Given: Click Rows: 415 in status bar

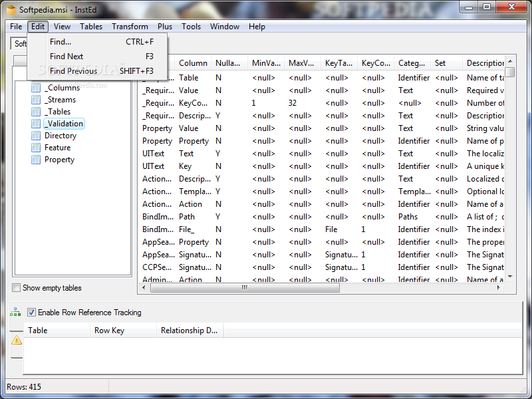Looking at the screenshot, I should click(x=24, y=387).
